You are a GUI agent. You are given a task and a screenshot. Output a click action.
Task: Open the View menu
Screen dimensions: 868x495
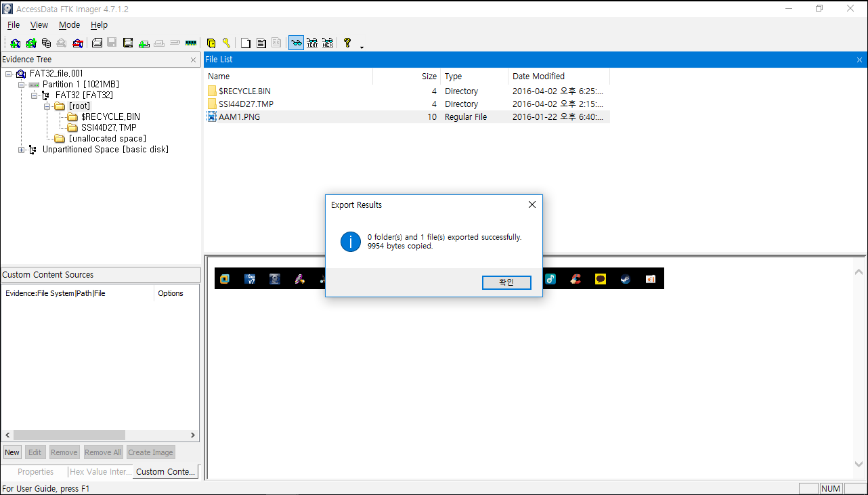[x=39, y=25]
